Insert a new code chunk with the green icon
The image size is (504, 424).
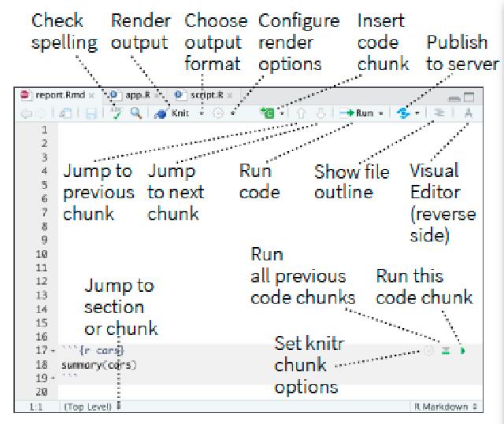coord(268,113)
